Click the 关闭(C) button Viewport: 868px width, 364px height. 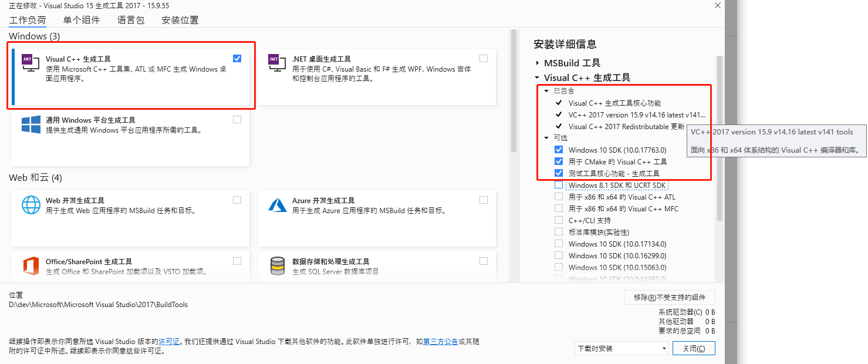694,348
